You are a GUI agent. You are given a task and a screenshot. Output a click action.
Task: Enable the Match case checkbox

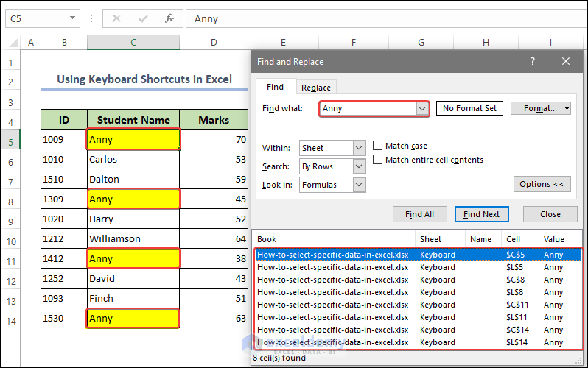(378, 146)
